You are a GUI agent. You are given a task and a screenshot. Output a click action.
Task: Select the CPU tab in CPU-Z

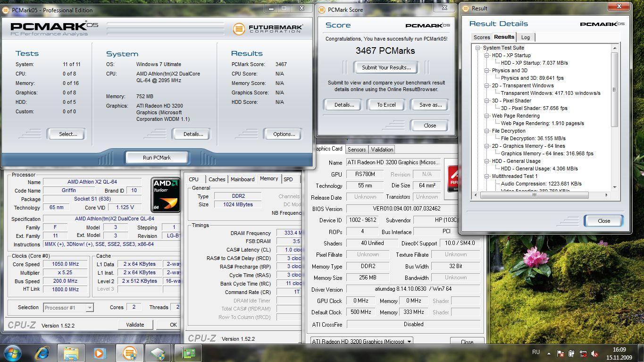pyautogui.click(x=193, y=179)
